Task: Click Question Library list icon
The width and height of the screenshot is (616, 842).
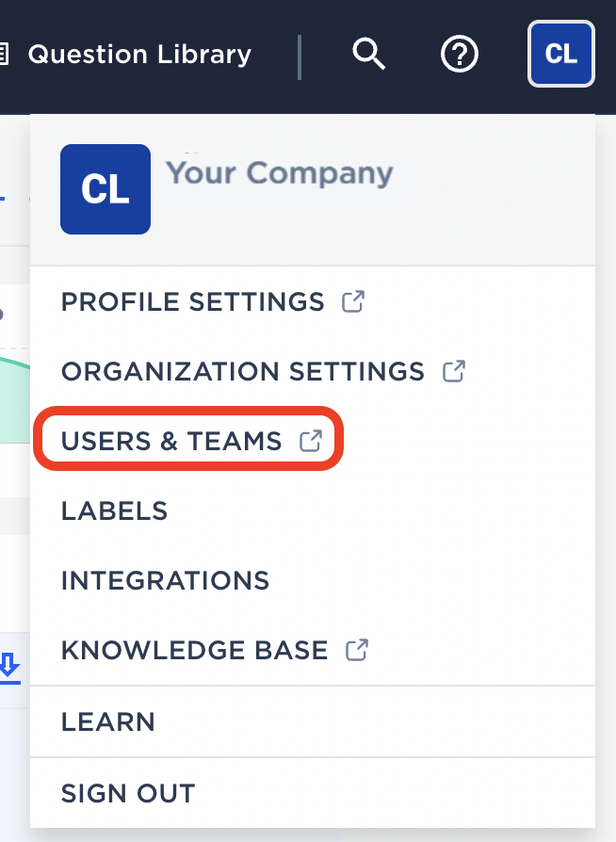Action: [4, 55]
